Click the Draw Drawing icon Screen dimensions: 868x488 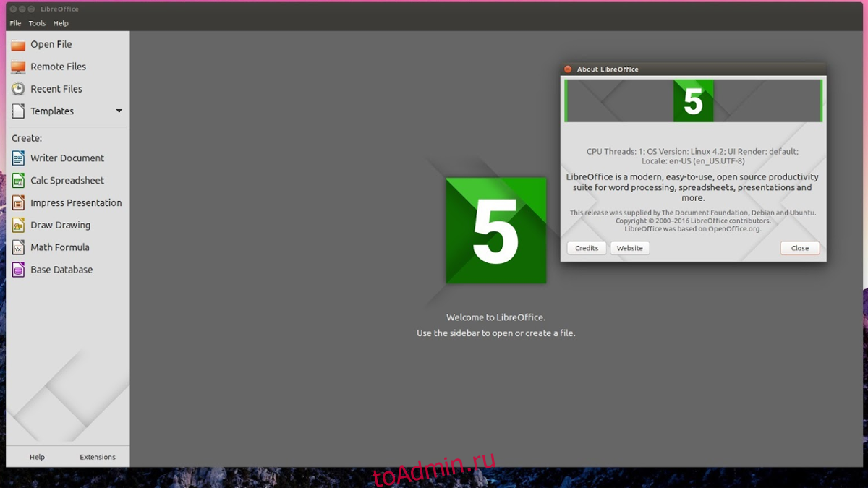click(18, 226)
